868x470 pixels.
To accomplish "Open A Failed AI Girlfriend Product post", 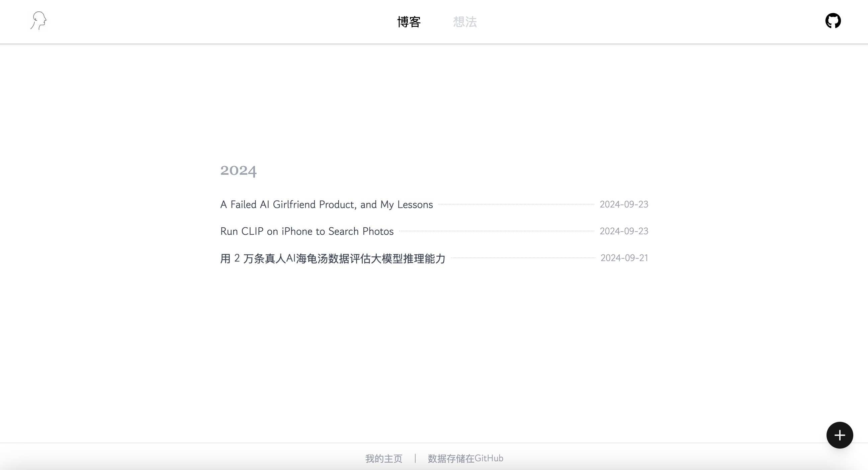I will [326, 204].
